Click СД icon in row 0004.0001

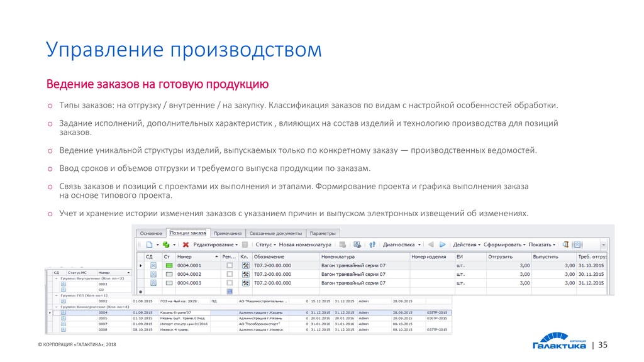coord(153,266)
